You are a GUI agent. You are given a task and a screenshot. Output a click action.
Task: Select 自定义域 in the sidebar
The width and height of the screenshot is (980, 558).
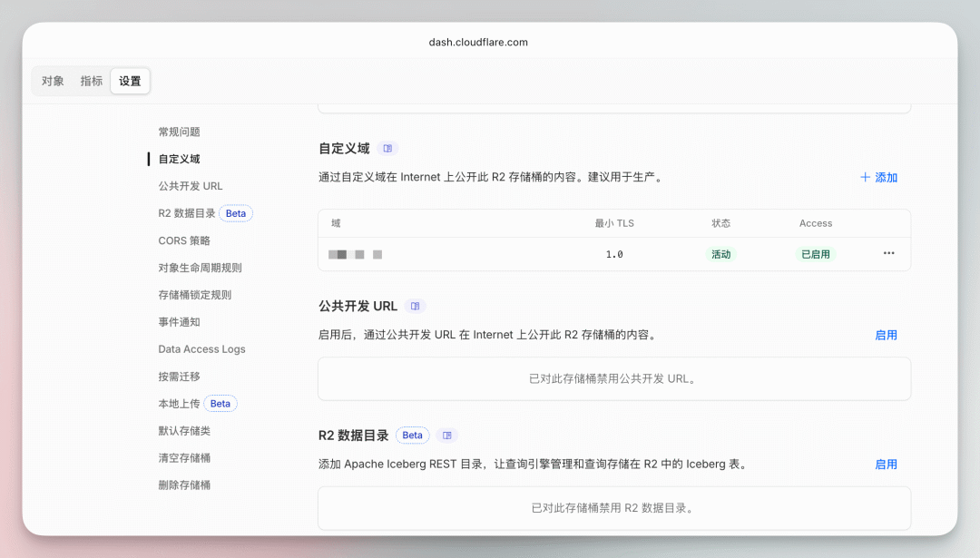[180, 159]
